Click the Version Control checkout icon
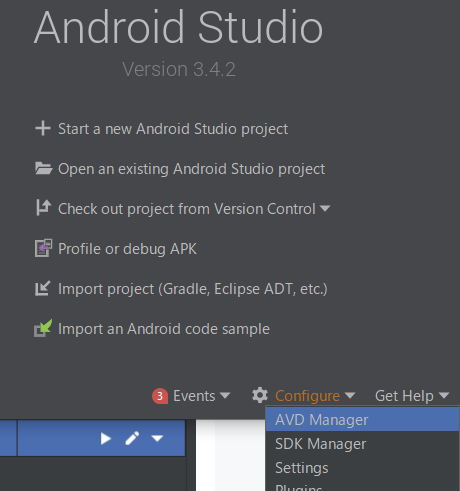This screenshot has height=491, width=460. [43, 208]
